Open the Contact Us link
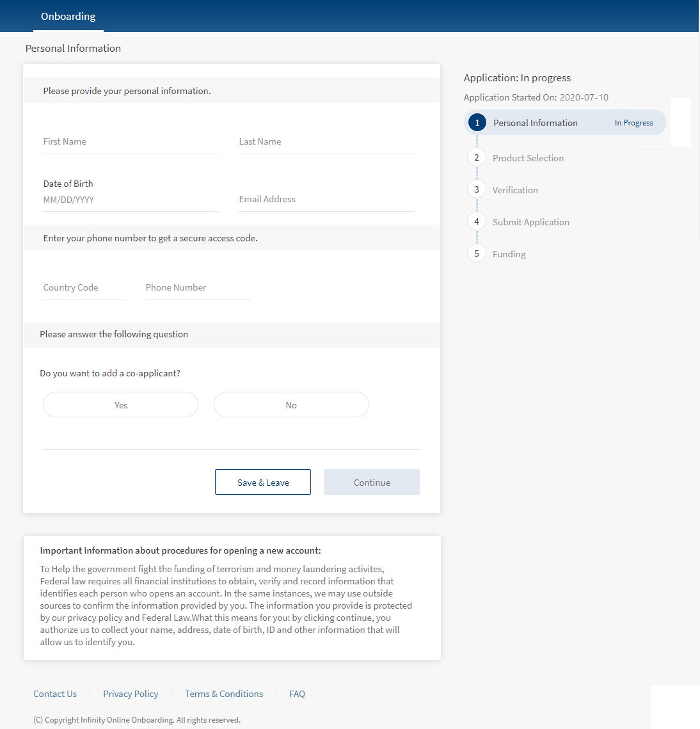The height and width of the screenshot is (729, 700). click(x=55, y=694)
